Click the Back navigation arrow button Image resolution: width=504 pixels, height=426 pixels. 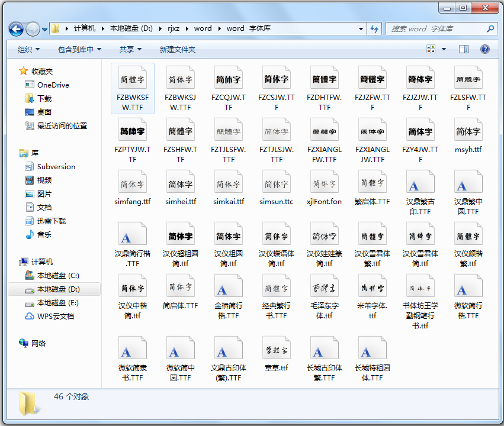[16, 29]
